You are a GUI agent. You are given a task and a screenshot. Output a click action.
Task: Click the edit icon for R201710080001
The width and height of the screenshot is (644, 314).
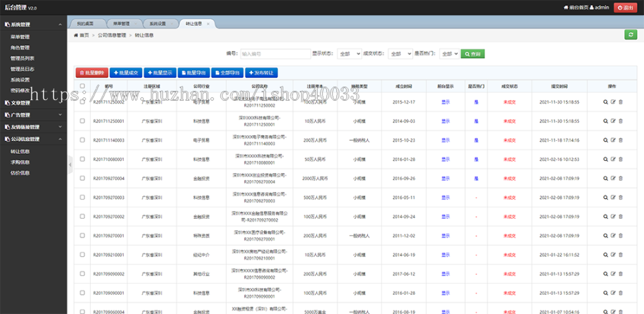[613, 159]
